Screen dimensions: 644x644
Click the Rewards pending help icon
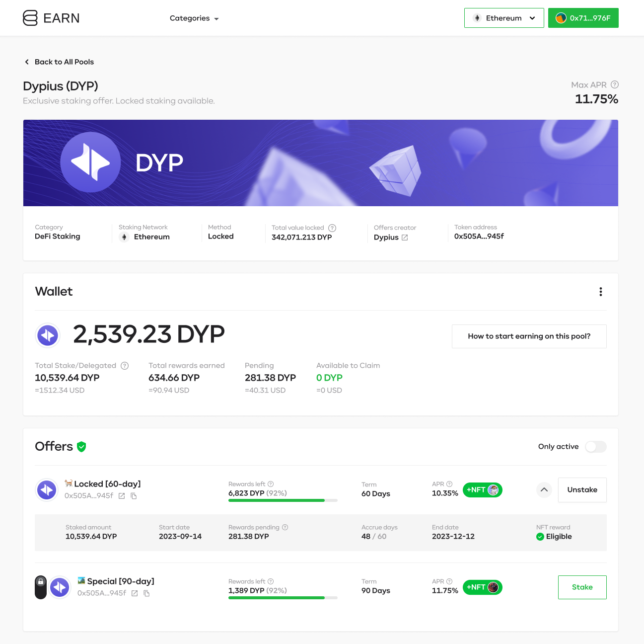pyautogui.click(x=285, y=527)
